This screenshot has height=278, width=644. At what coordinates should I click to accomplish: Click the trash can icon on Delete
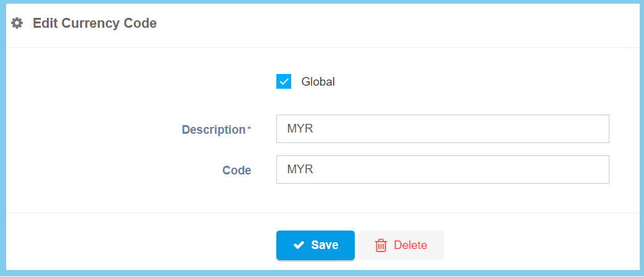coord(381,245)
